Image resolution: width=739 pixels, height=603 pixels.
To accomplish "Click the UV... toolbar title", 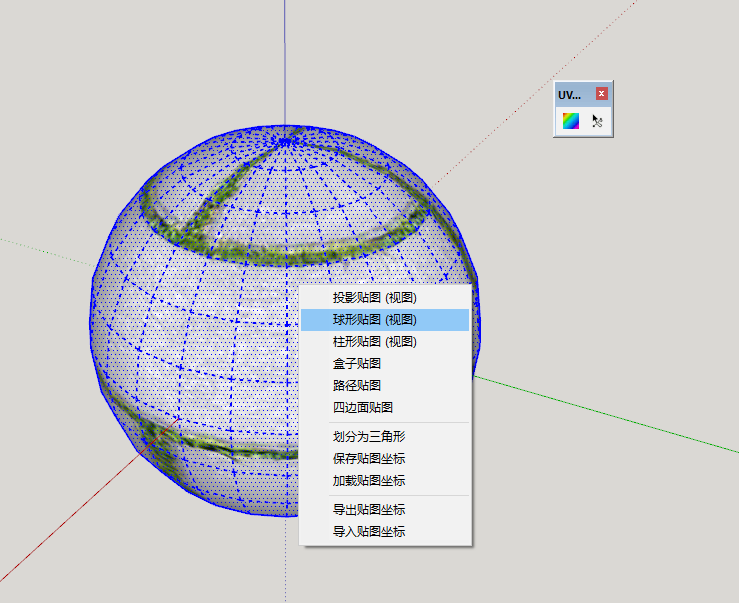I will pyautogui.click(x=569, y=95).
